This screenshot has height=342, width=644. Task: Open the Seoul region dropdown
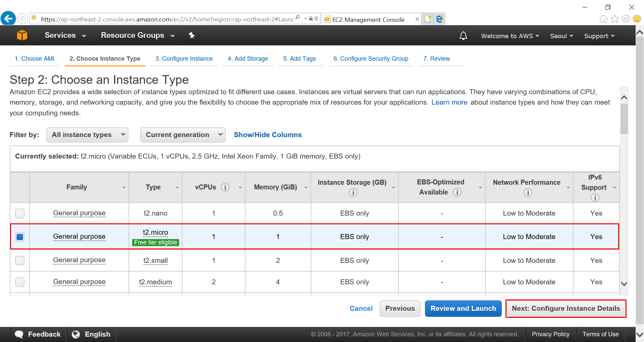pyautogui.click(x=561, y=36)
